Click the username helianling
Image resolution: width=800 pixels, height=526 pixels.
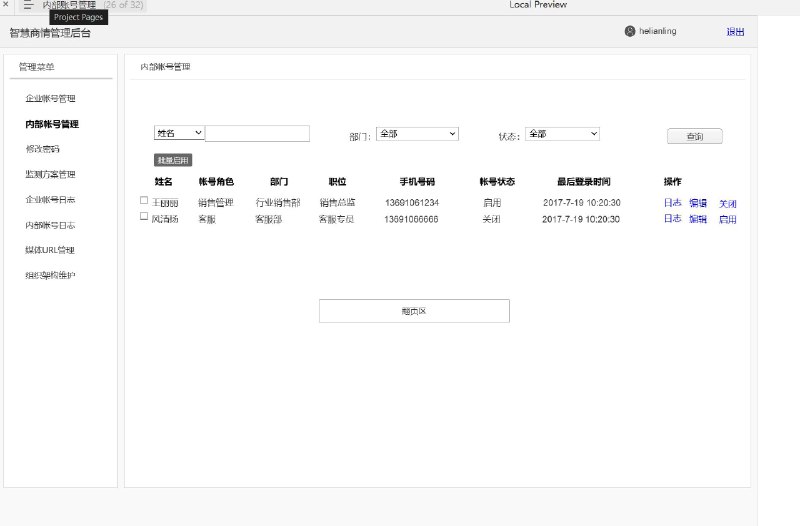[658, 31]
